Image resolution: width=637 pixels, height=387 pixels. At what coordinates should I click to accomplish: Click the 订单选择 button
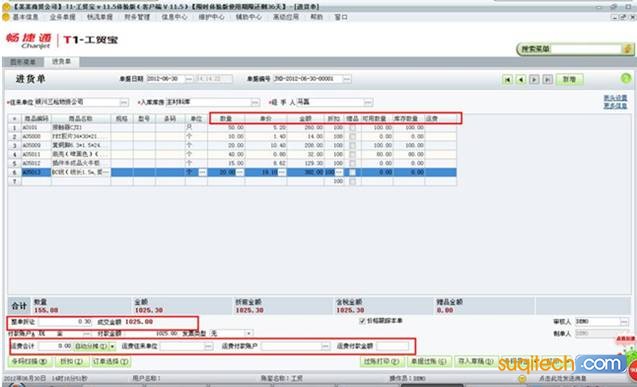point(110,361)
